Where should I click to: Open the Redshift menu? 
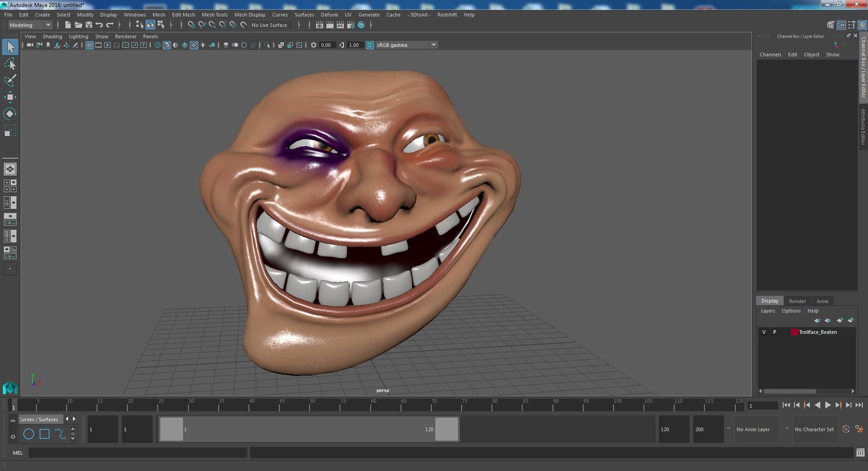pos(447,14)
